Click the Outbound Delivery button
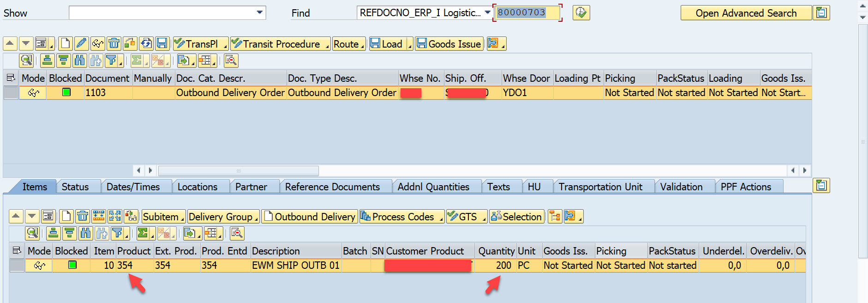This screenshot has height=303, width=868. coord(309,216)
